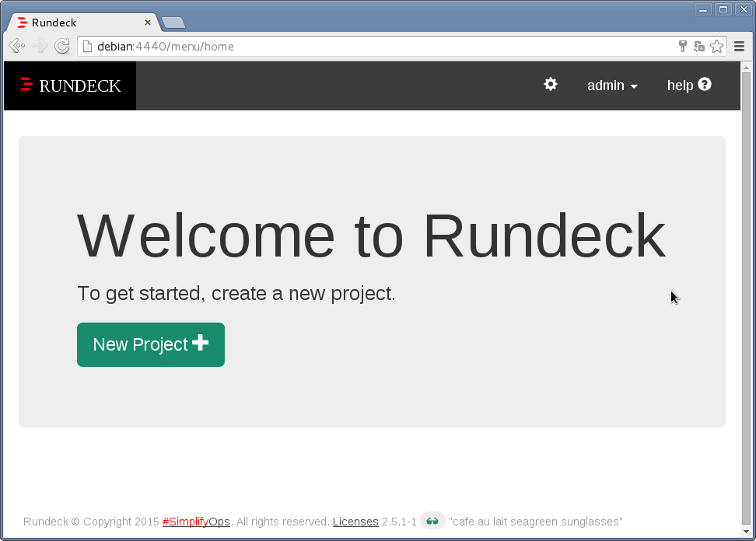Bookmark this page with star icon
Image resolution: width=756 pixels, height=541 pixels.
[717, 46]
